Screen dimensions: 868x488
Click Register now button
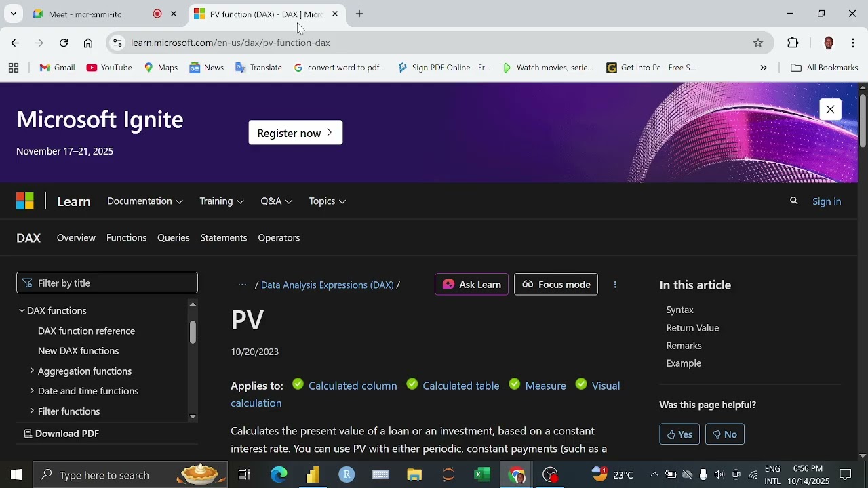click(x=296, y=133)
